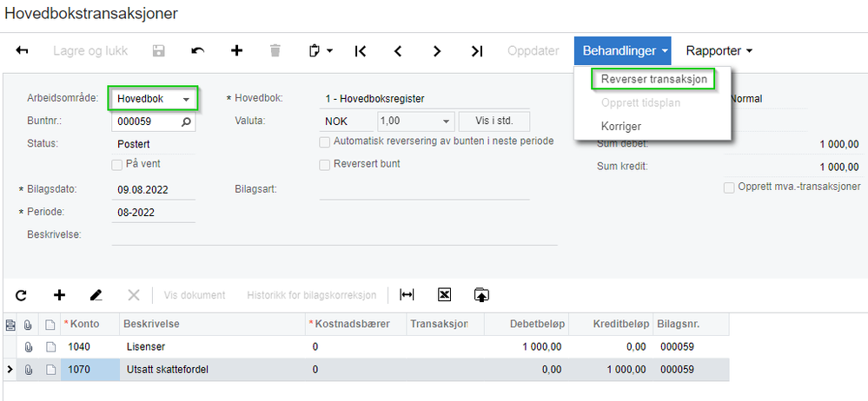Click the Lagre og lukk button
868x401 pixels.
click(90, 51)
